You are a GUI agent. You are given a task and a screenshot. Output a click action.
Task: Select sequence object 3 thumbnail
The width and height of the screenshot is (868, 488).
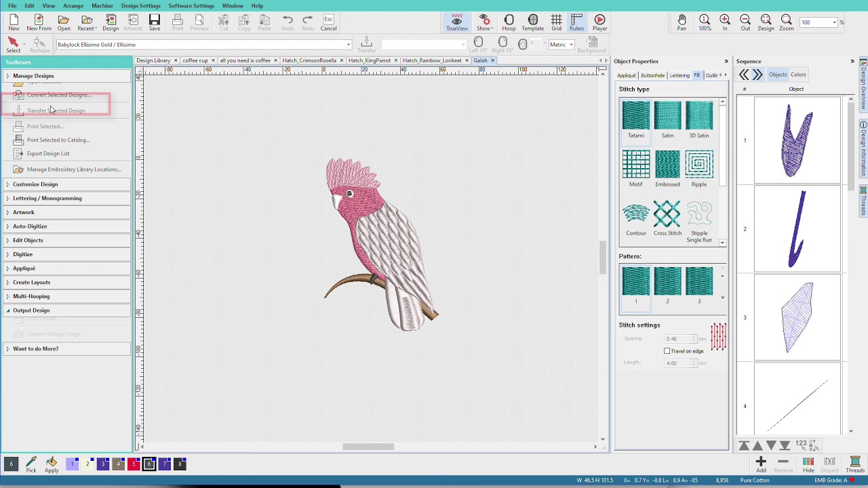[797, 317]
